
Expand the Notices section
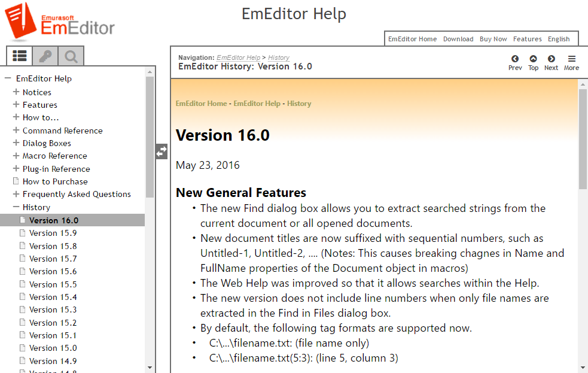coord(16,92)
